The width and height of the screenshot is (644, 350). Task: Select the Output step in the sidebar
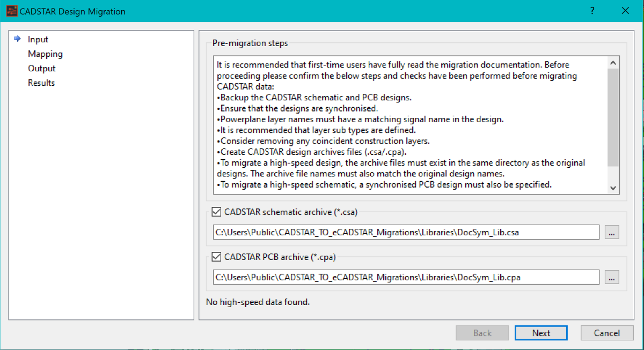[x=42, y=69]
